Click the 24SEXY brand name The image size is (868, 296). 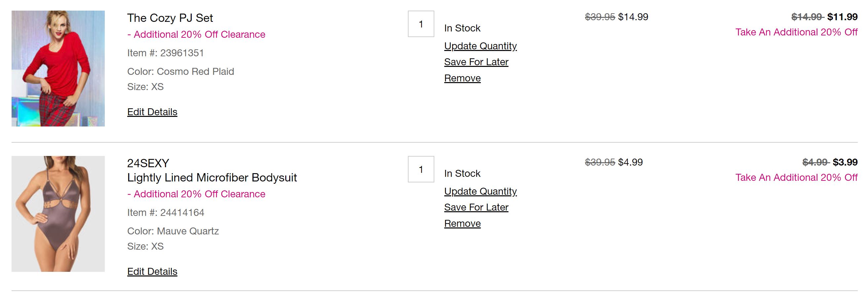pos(148,163)
